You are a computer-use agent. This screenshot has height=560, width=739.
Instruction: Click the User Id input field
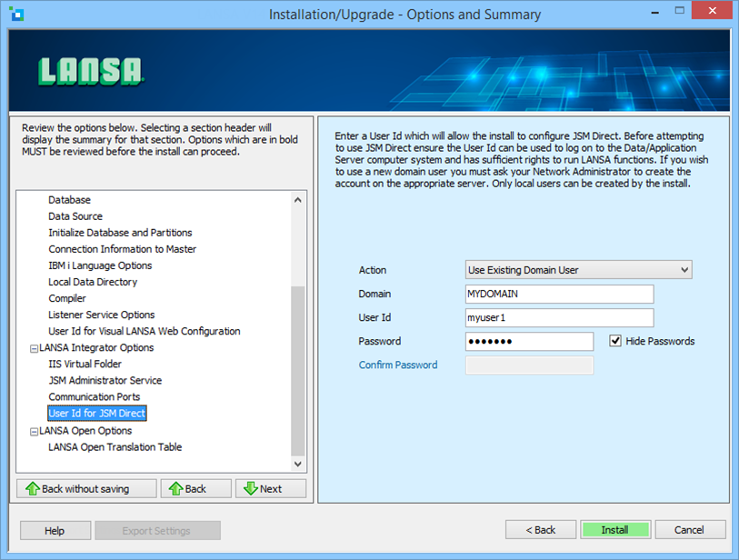559,317
